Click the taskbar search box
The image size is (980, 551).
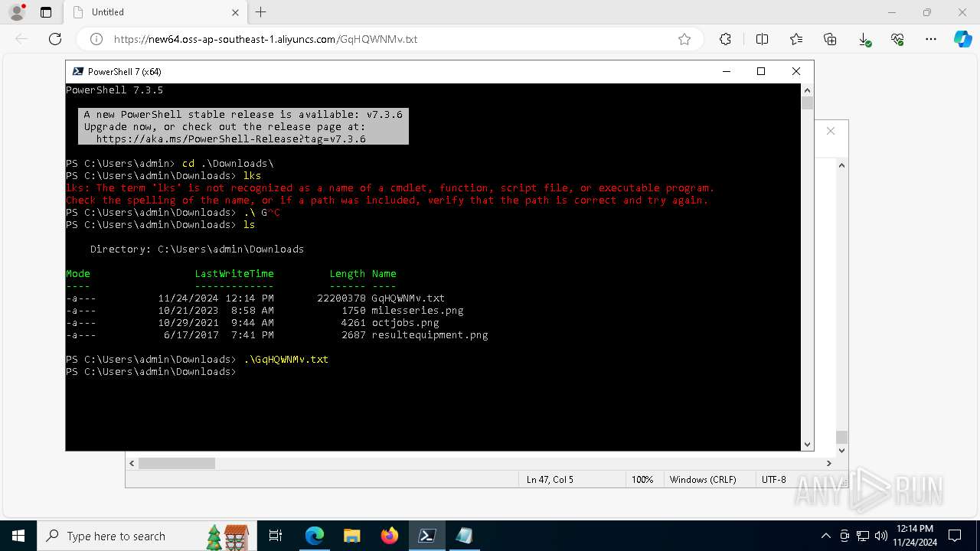tap(145, 536)
